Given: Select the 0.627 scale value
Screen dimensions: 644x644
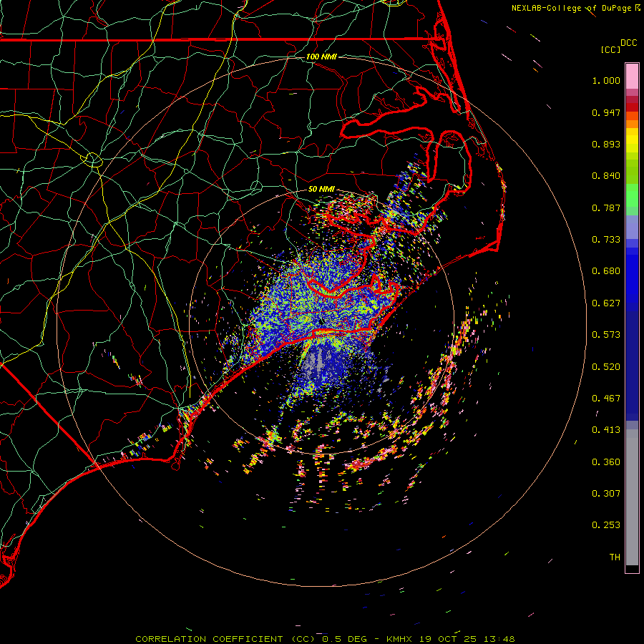Looking at the screenshot, I should [606, 303].
